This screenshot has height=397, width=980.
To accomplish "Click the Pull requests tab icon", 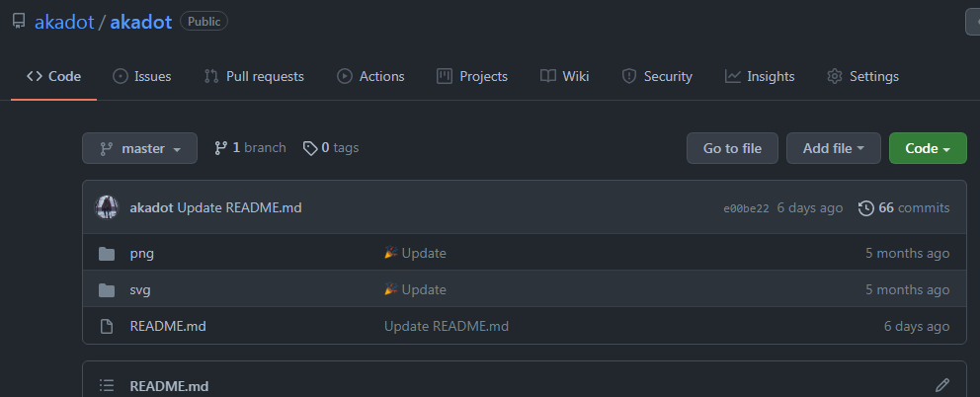I will pyautogui.click(x=211, y=76).
